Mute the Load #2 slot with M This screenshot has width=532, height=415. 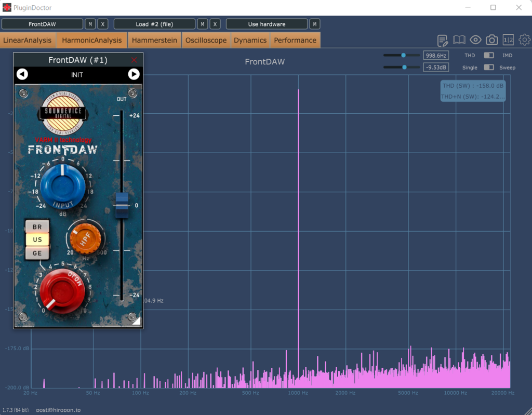203,24
